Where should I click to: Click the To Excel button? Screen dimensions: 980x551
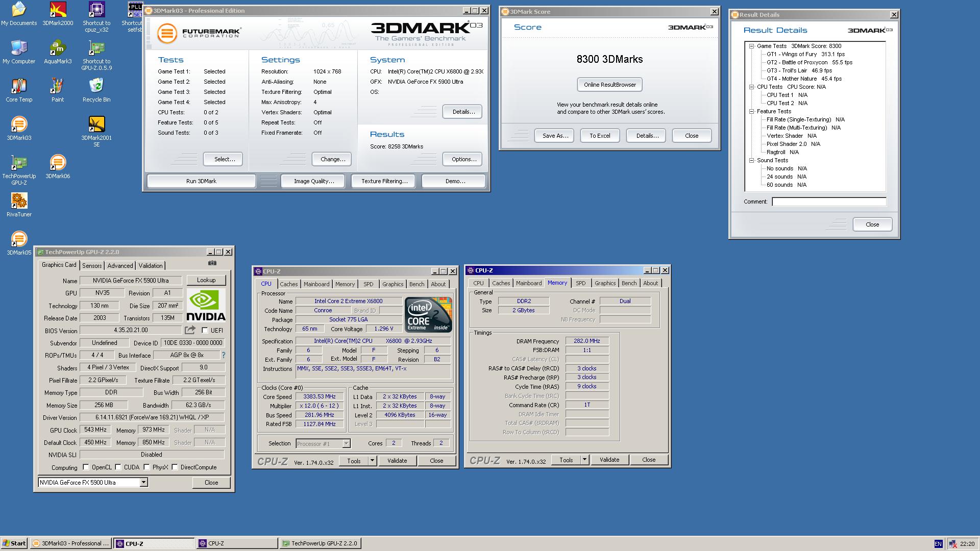(x=600, y=136)
